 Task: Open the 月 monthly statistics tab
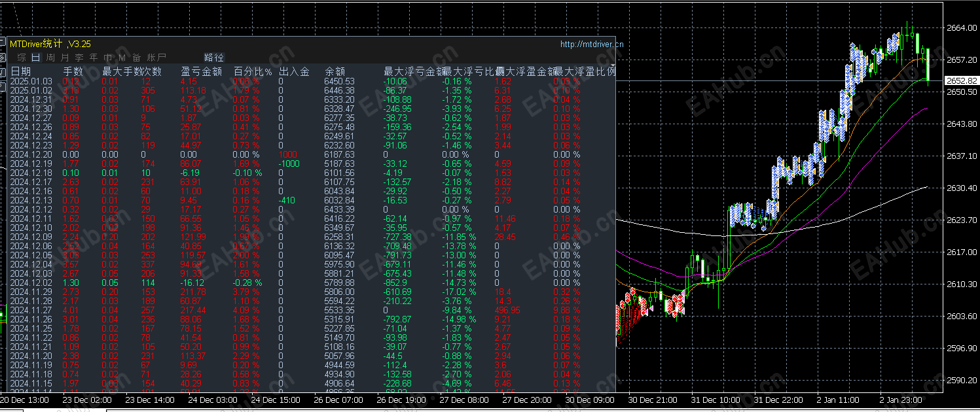tap(65, 58)
